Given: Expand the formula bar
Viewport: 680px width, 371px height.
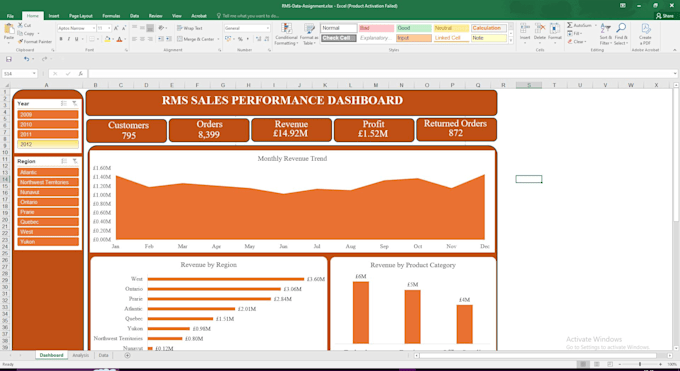Looking at the screenshot, I should coord(675,74).
